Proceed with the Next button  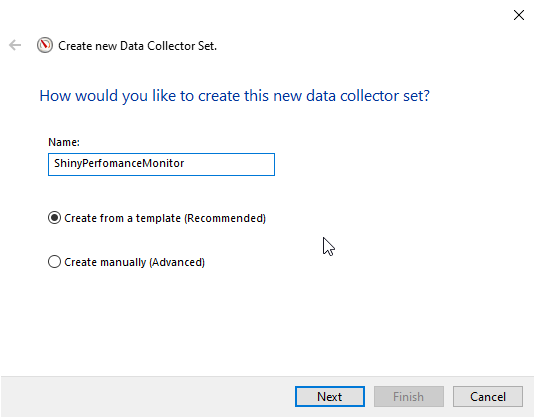[330, 397]
